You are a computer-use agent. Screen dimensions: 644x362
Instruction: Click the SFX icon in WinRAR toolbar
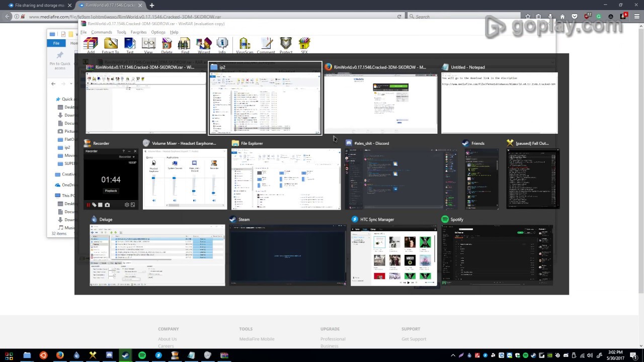[x=304, y=45]
